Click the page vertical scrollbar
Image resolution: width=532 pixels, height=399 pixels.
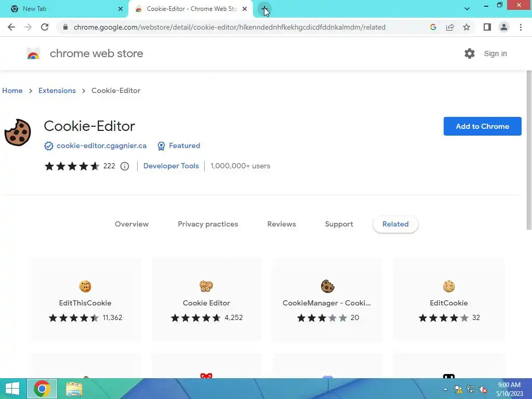tap(528, 150)
